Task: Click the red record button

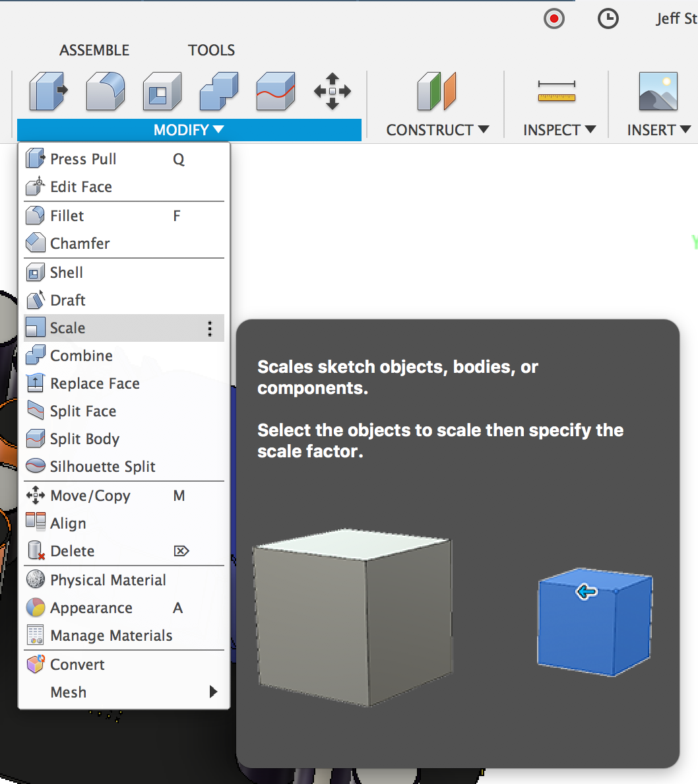Action: 554,18
